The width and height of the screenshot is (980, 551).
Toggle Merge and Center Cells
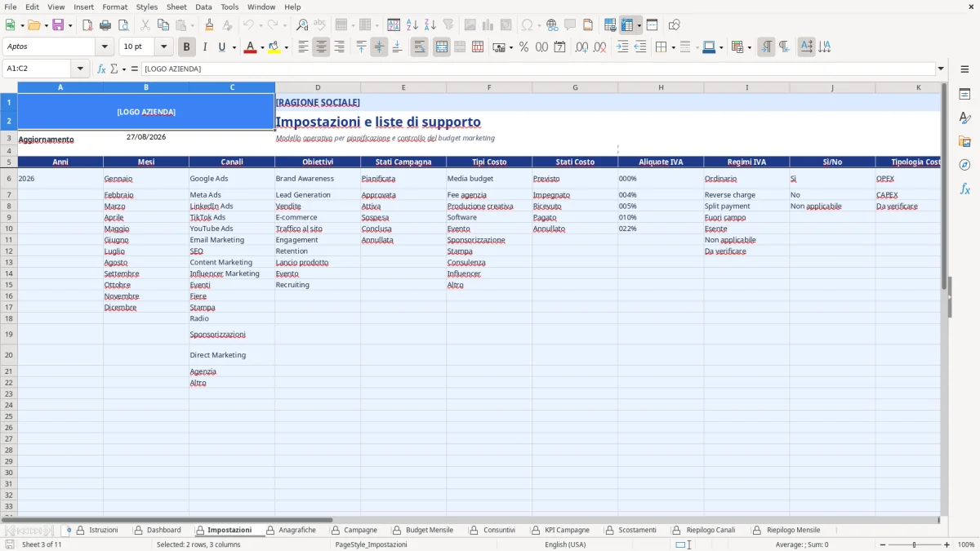coord(442,47)
